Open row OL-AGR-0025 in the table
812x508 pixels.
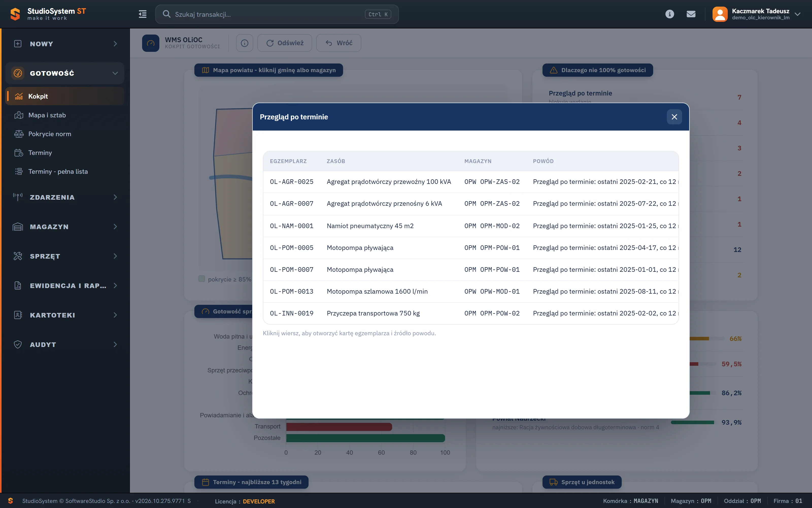click(471, 182)
